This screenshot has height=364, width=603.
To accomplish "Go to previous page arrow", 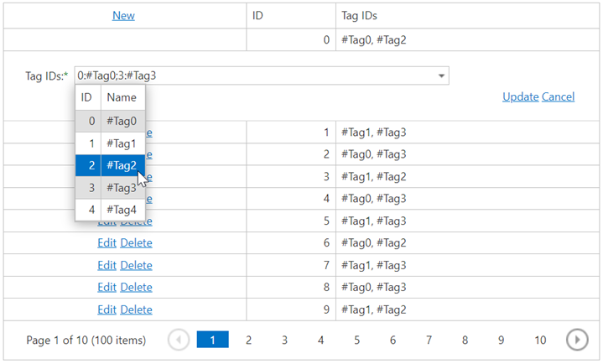I will pos(179,340).
